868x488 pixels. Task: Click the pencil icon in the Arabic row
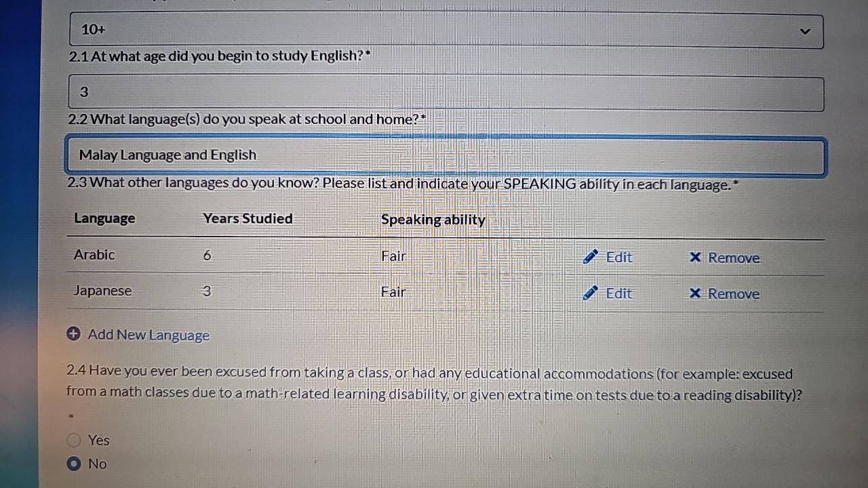pyautogui.click(x=591, y=256)
